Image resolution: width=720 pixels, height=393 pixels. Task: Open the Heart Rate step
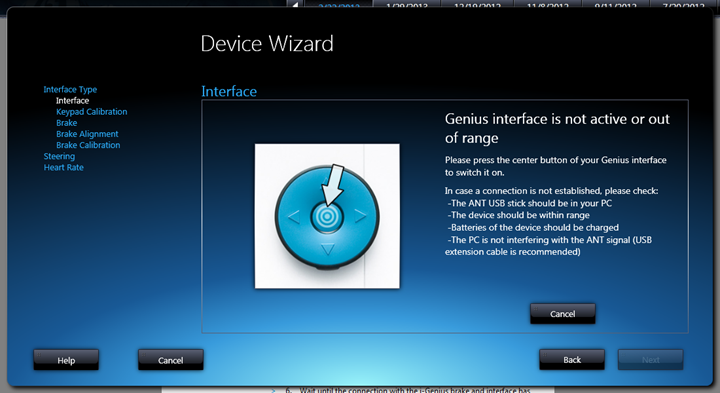(x=64, y=168)
